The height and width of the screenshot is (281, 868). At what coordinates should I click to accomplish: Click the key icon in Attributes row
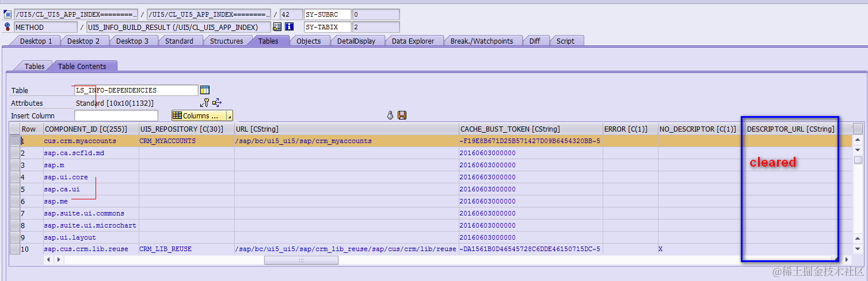(x=205, y=103)
